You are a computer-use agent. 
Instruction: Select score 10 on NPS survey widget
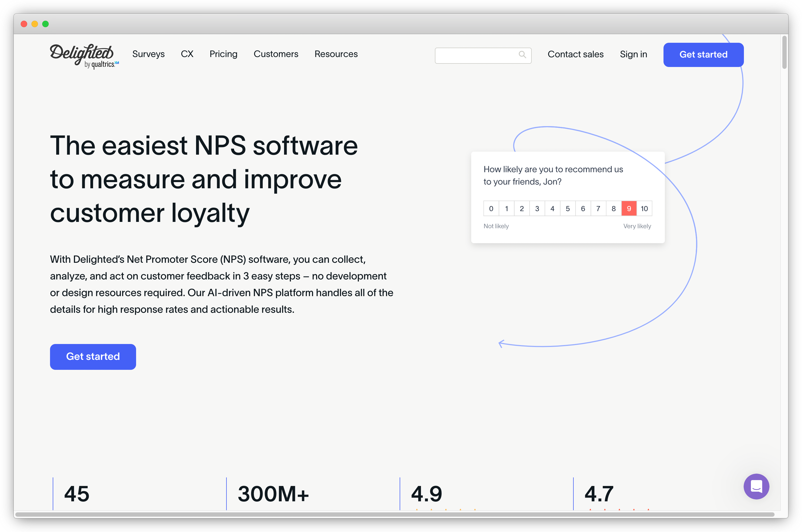[x=644, y=208]
